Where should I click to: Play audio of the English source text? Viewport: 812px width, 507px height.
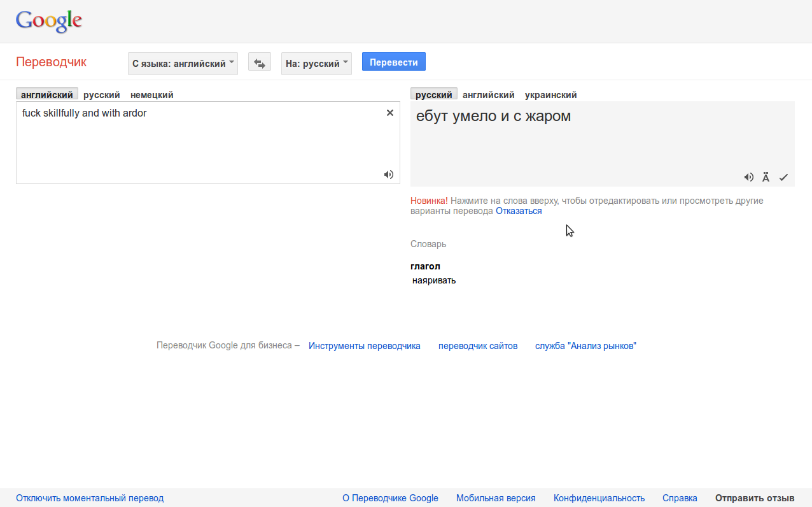[388, 175]
